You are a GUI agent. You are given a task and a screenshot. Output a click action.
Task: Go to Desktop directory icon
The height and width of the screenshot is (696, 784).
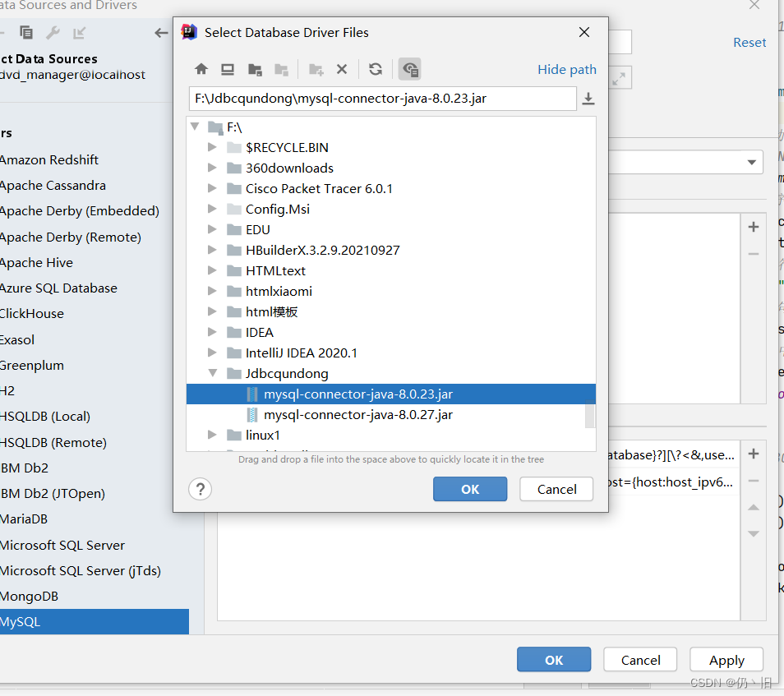pyautogui.click(x=228, y=69)
